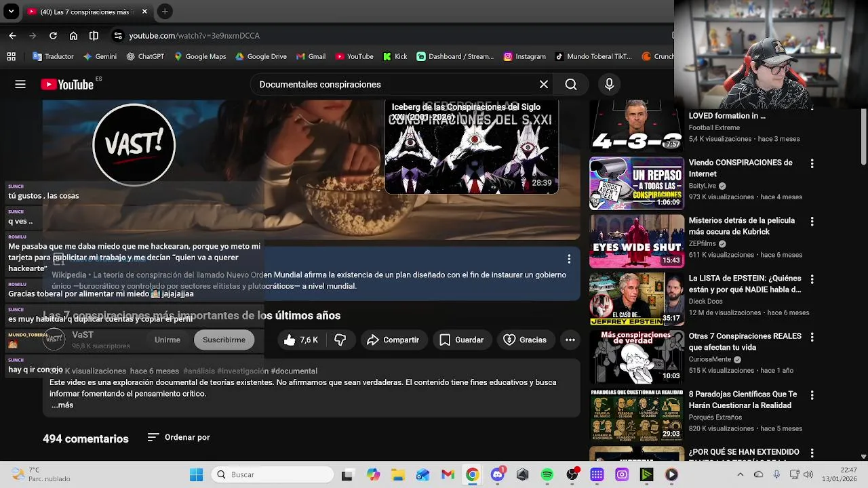
Task: Open the Traductor bookmark
Action: [52, 56]
